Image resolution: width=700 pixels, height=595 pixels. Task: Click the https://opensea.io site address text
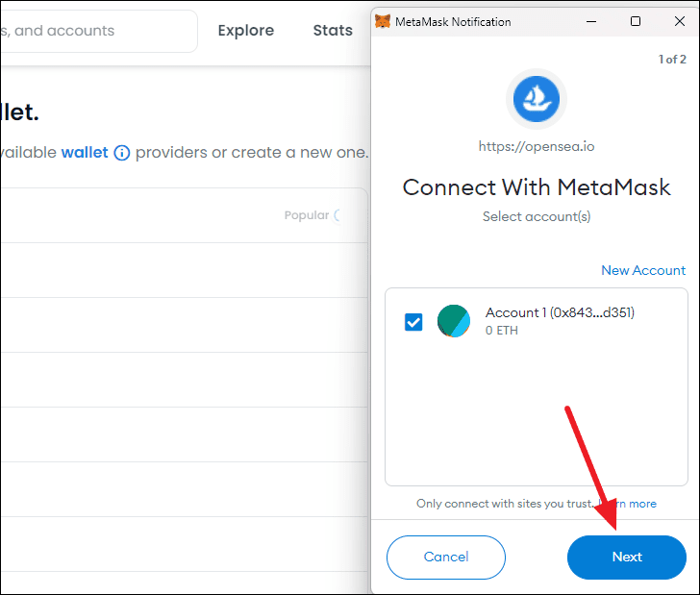537,146
